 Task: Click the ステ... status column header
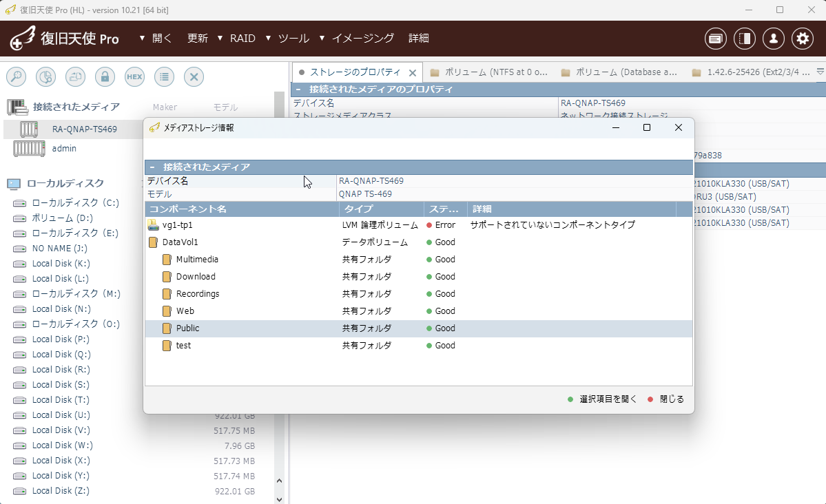(x=446, y=209)
